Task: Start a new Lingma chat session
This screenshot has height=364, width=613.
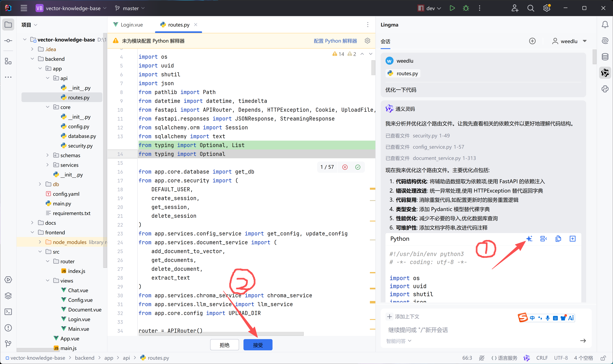Action: coord(532,41)
